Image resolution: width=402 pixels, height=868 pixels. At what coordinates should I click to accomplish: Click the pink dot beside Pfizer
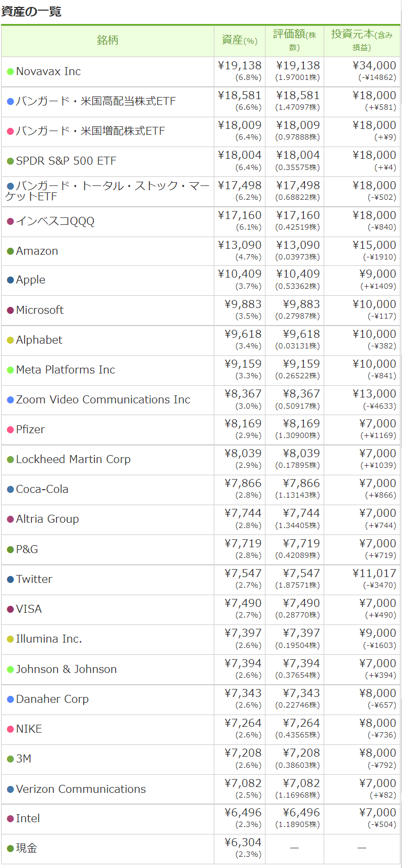pos(10,429)
